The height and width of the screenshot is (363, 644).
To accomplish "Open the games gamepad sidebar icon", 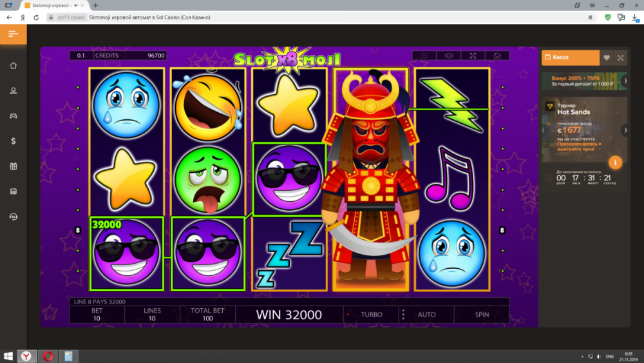I will click(x=13, y=116).
